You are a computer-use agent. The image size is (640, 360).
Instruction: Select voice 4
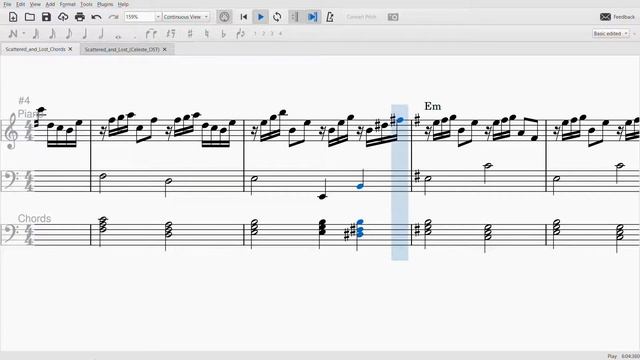click(x=280, y=34)
